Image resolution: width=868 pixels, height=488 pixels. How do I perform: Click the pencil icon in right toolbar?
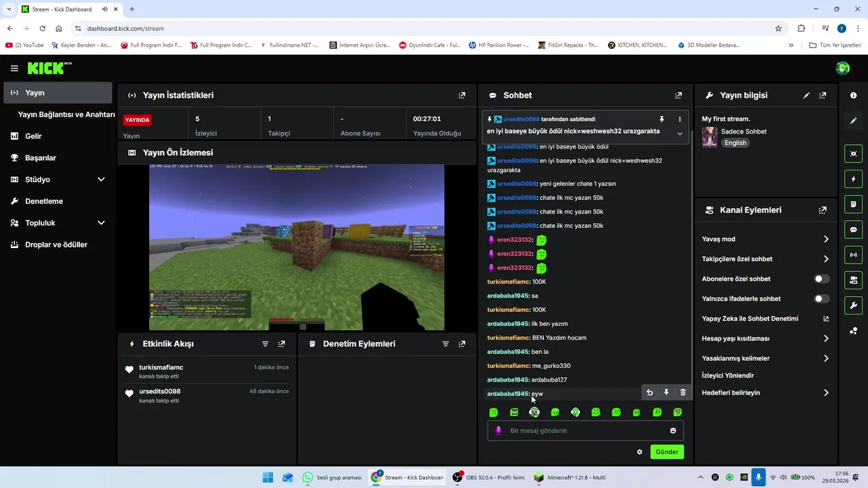coord(853,121)
